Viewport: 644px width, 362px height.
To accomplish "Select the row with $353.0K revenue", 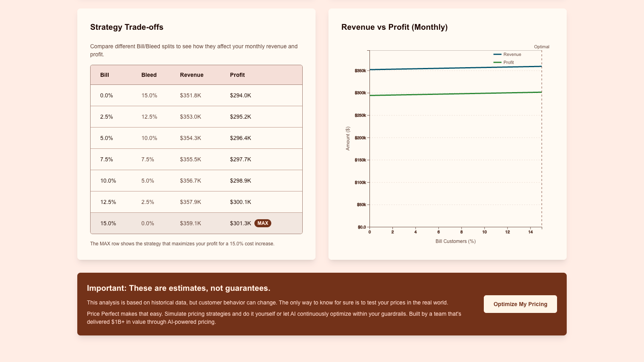I will (x=196, y=117).
